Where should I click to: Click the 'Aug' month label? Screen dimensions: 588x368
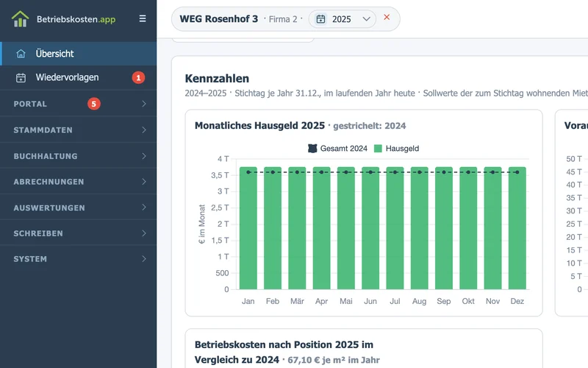(419, 301)
